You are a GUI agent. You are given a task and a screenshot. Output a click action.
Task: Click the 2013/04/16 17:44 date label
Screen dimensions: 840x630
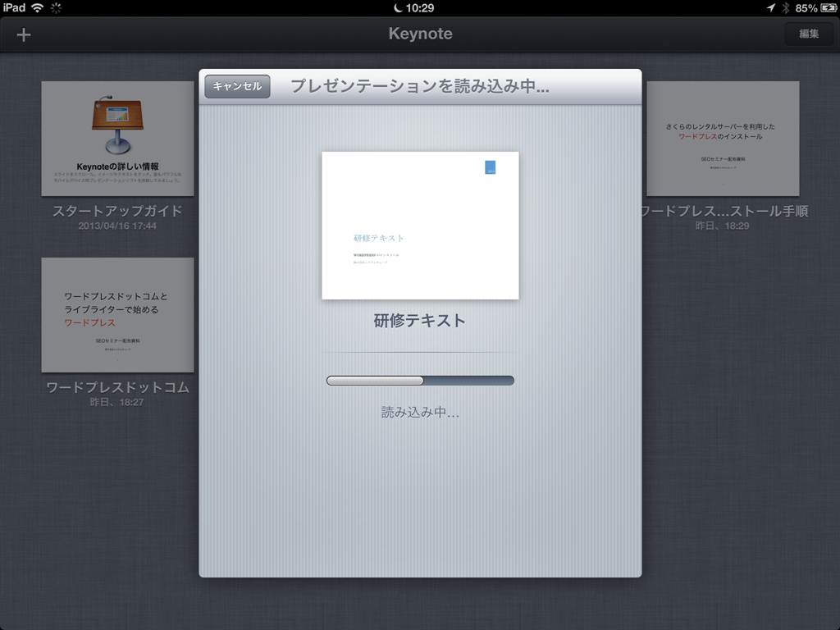[117, 226]
